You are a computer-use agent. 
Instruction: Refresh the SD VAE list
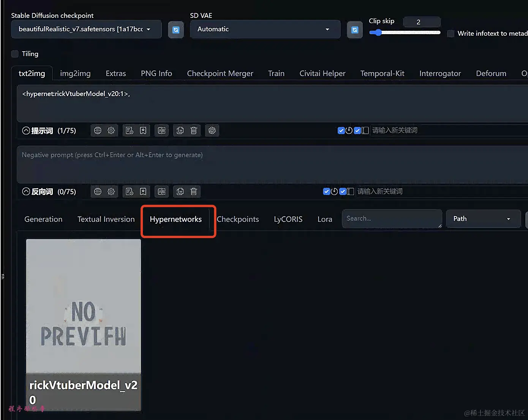[x=355, y=30]
